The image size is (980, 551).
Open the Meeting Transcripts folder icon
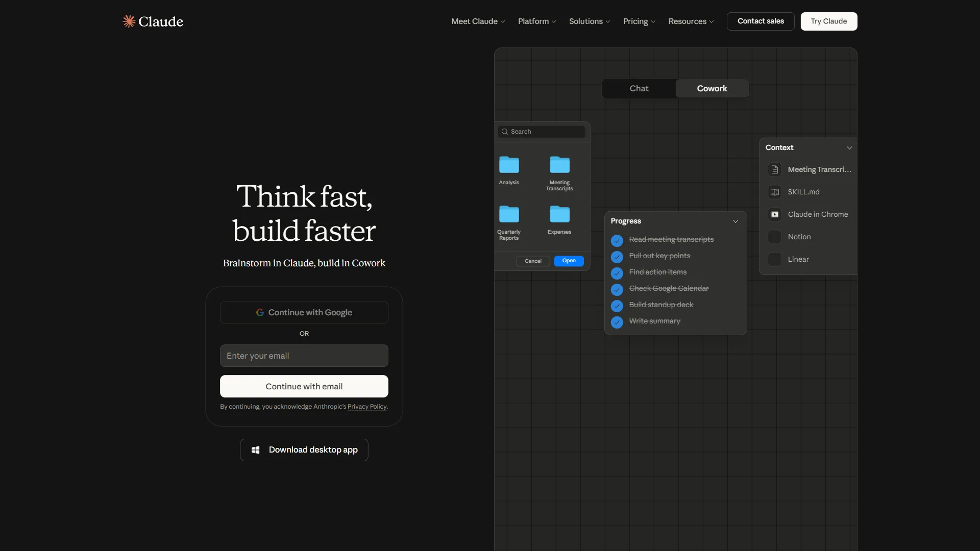click(559, 165)
